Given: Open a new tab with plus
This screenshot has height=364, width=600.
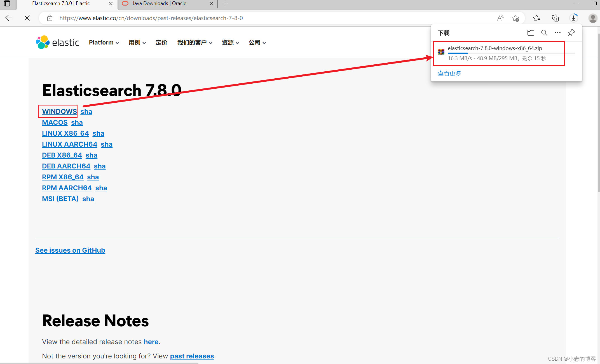Looking at the screenshot, I should 225,4.
